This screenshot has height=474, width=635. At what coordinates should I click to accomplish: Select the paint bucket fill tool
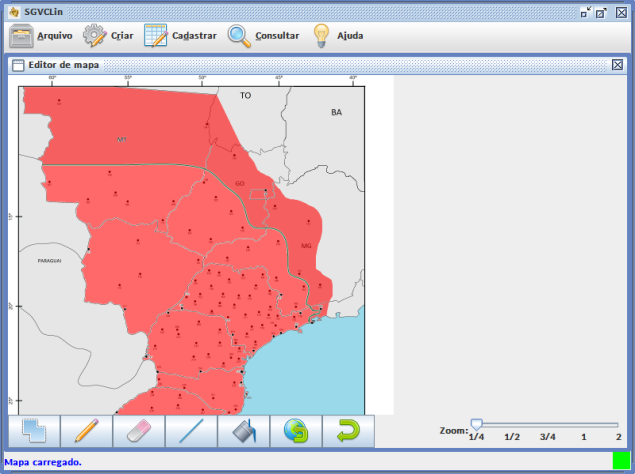[x=244, y=431]
